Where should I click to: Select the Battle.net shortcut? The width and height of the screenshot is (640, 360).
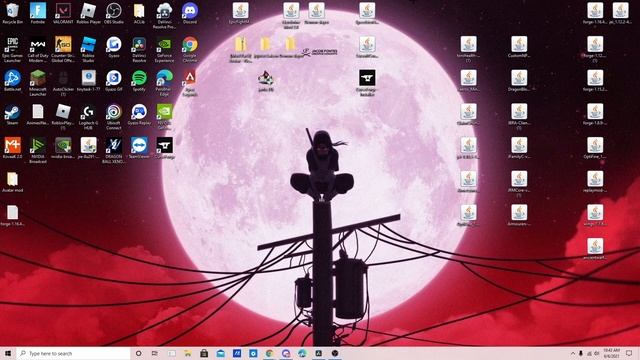tap(12, 80)
